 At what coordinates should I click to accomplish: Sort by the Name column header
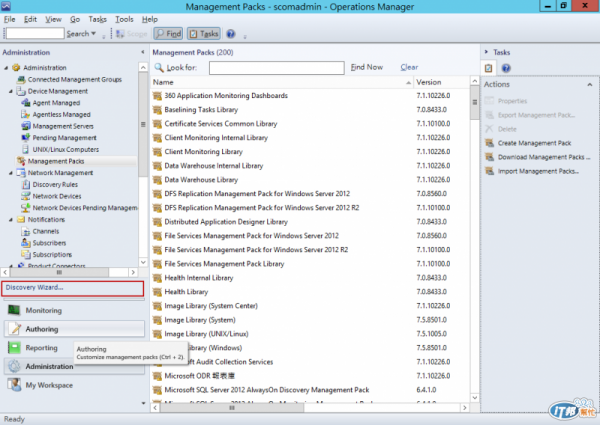tap(282, 82)
